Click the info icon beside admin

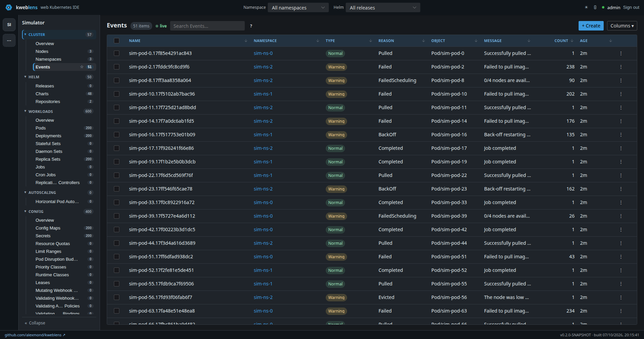tap(595, 7)
